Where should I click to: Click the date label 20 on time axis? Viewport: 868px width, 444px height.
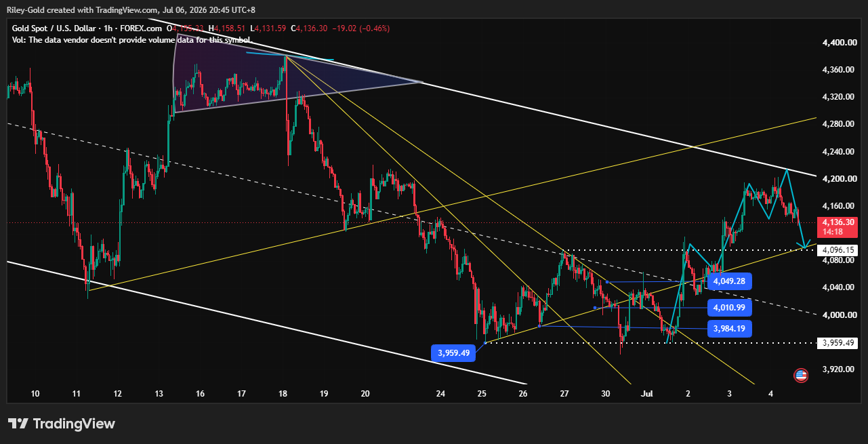click(x=366, y=393)
